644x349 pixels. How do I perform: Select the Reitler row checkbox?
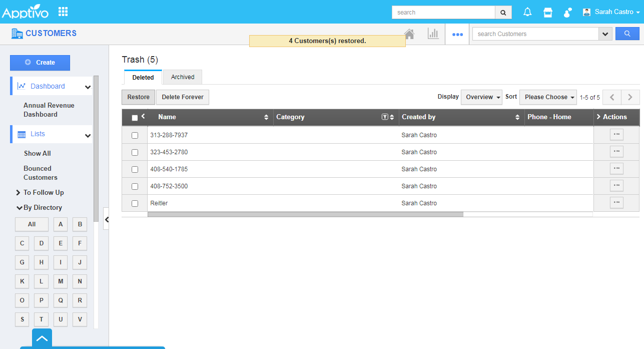(135, 203)
